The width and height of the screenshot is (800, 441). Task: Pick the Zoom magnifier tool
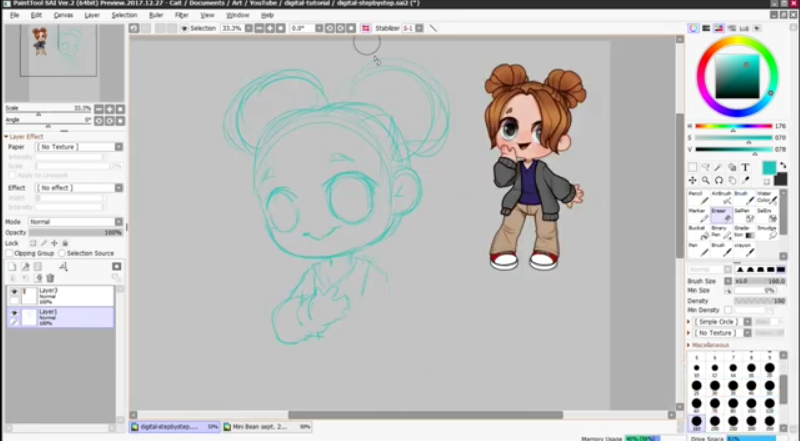click(706, 180)
